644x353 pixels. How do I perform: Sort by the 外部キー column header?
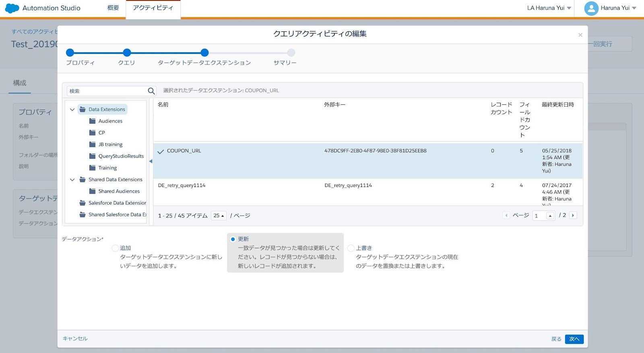(x=335, y=105)
